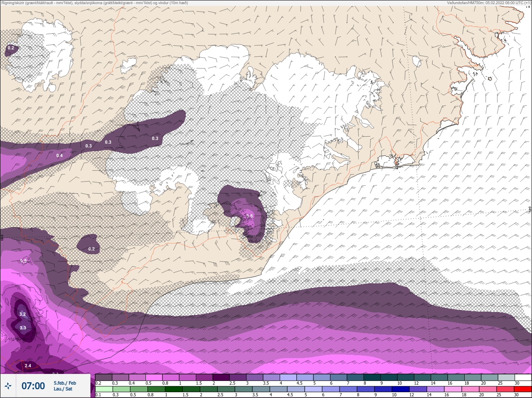Select the light pink 16 swatch in lower legend
Viewport: 532px width, 398px height.
[453, 389]
